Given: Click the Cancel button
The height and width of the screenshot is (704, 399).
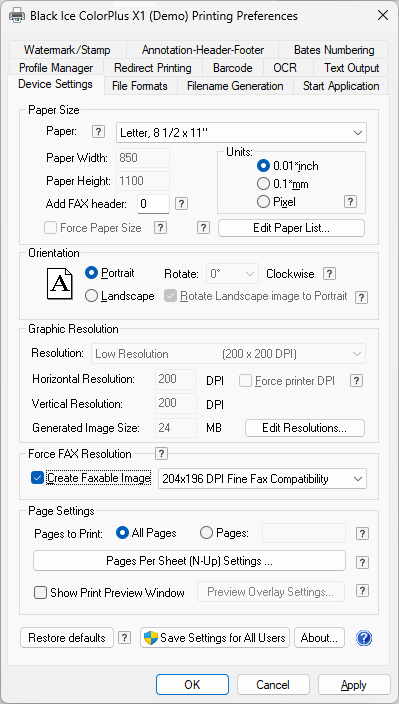Looking at the screenshot, I should [x=273, y=685].
